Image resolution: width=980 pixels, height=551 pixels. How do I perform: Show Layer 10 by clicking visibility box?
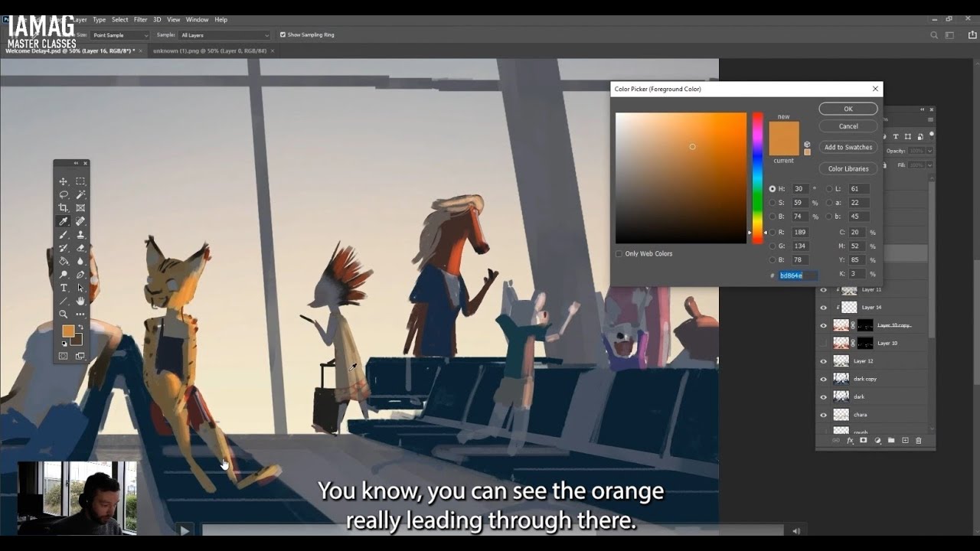(824, 343)
